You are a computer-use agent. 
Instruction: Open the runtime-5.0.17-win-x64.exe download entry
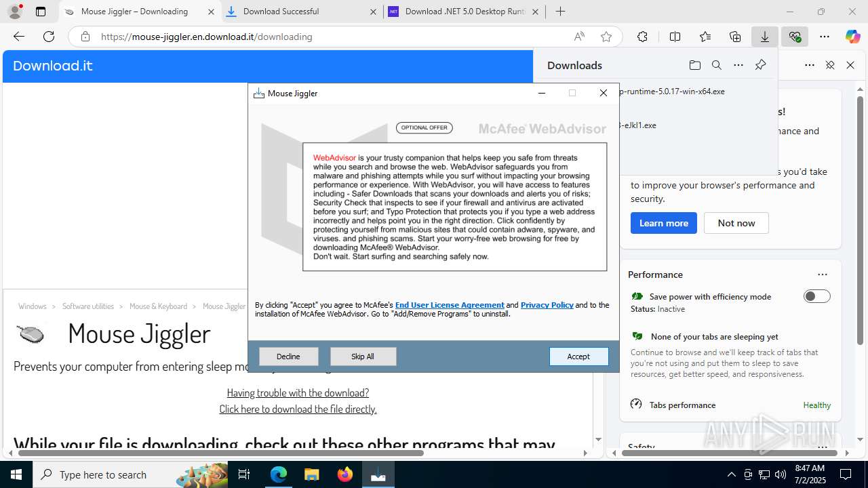pos(671,91)
